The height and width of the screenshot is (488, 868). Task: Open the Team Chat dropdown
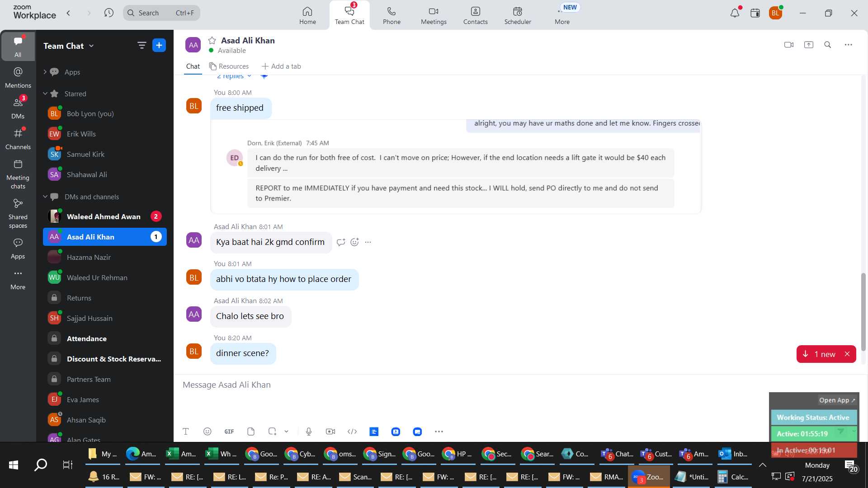(x=69, y=46)
